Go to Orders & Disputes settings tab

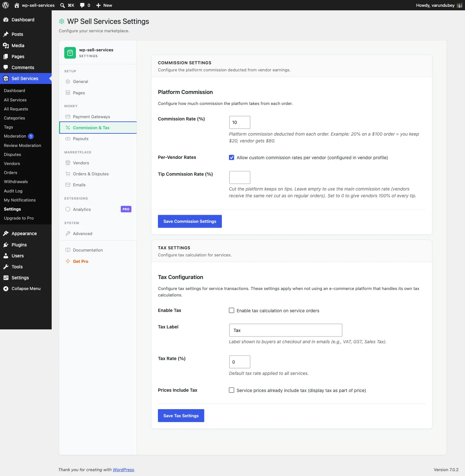click(98, 174)
